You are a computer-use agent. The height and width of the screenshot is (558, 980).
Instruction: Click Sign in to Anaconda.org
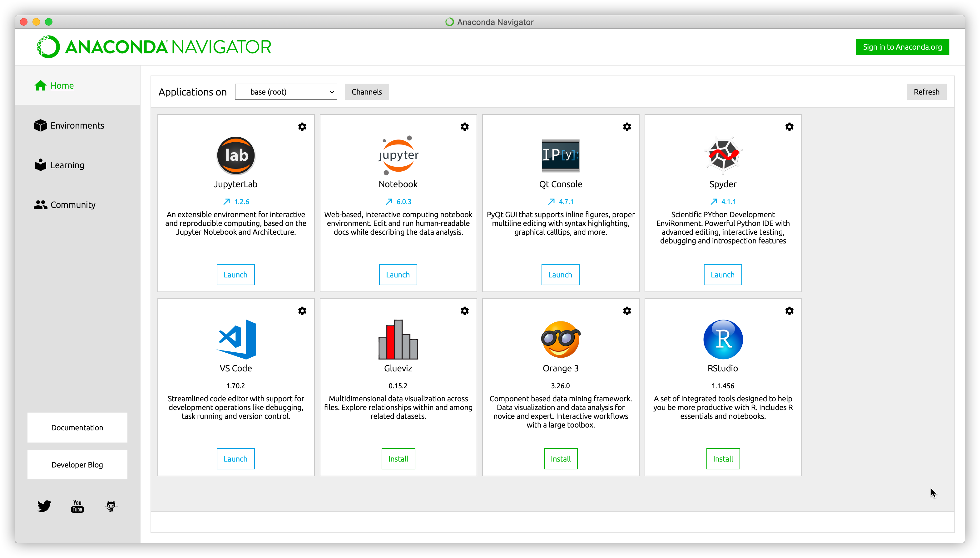[x=902, y=47]
